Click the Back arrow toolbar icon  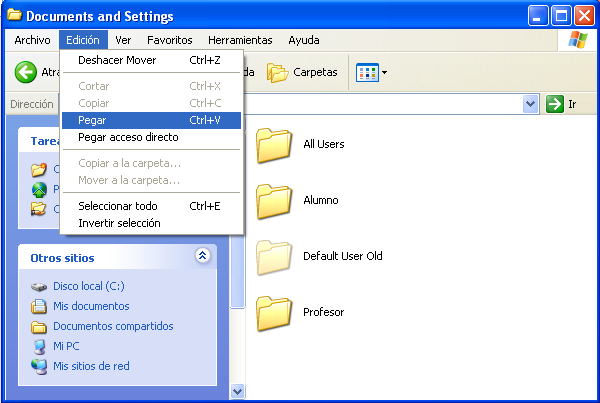(x=26, y=72)
